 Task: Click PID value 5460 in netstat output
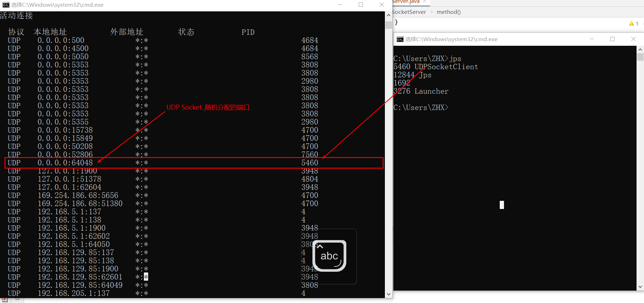click(x=310, y=163)
